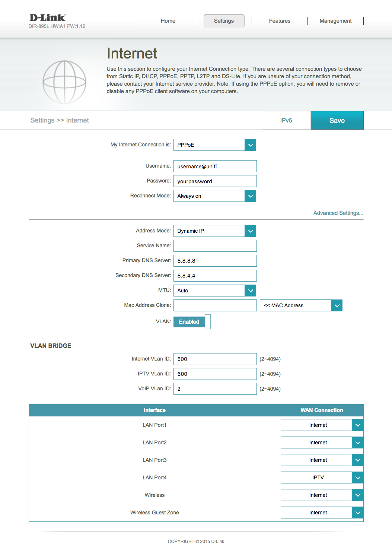This screenshot has width=392, height=552.
Task: Open the Home menu
Action: click(x=168, y=21)
